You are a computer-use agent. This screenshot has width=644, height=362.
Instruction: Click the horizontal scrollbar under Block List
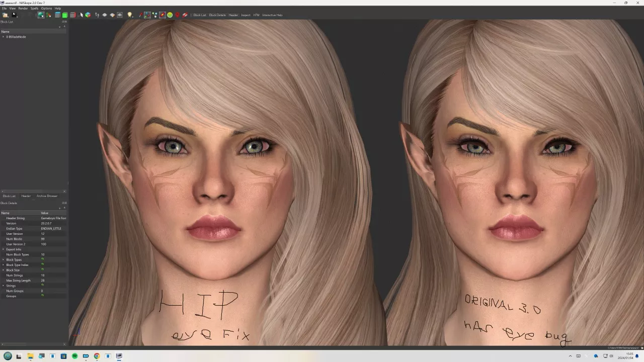33,191
